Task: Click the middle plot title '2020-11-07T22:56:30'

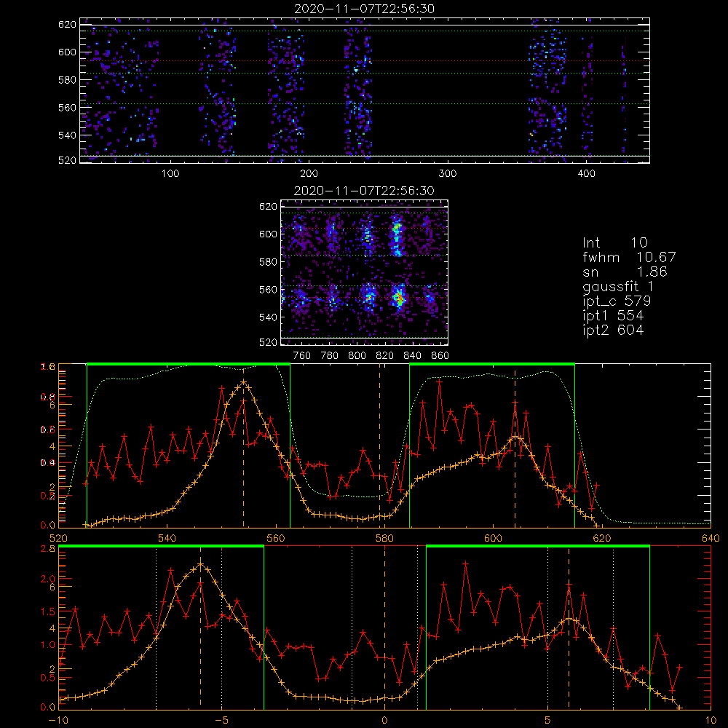Action: coord(364,191)
